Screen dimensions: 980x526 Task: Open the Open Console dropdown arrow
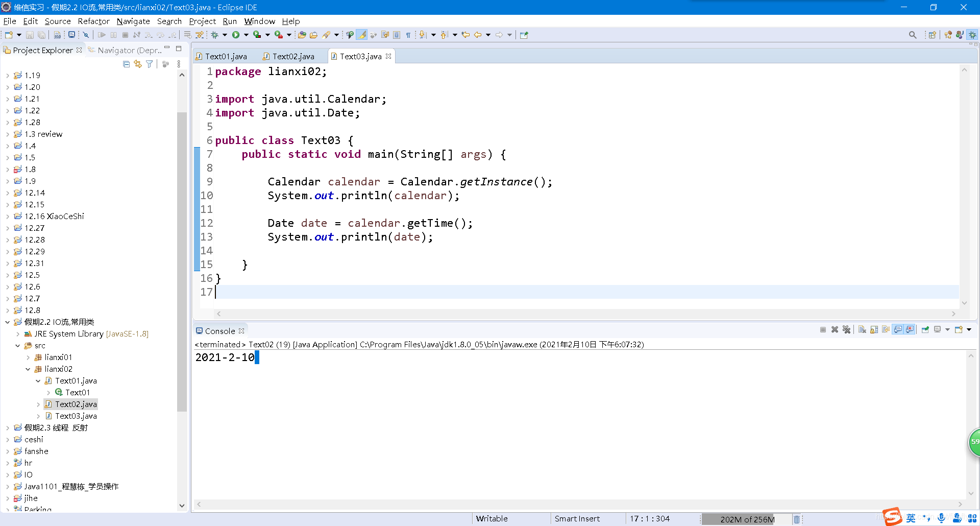tap(969, 329)
